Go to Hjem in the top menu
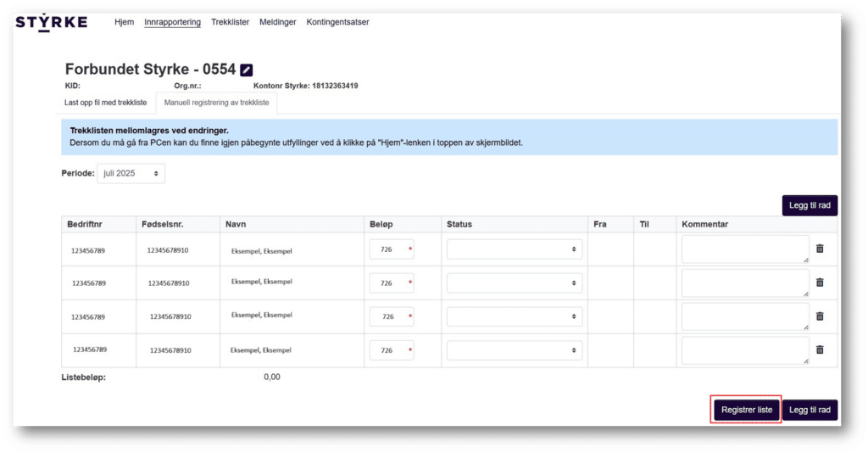 click(124, 22)
